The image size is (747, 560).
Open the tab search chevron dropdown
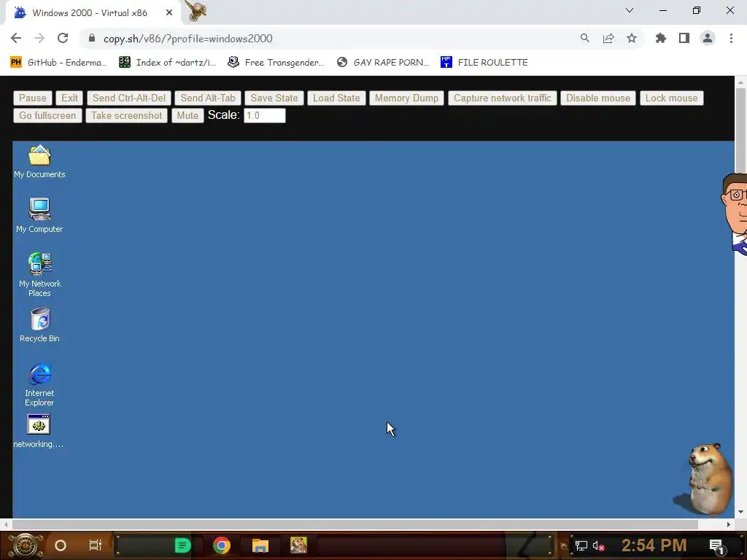[x=630, y=10]
